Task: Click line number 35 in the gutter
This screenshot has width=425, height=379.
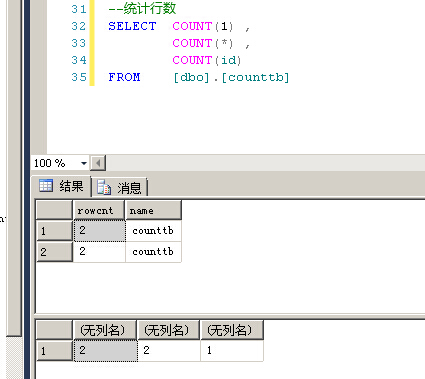Action: pyautogui.click(x=79, y=77)
